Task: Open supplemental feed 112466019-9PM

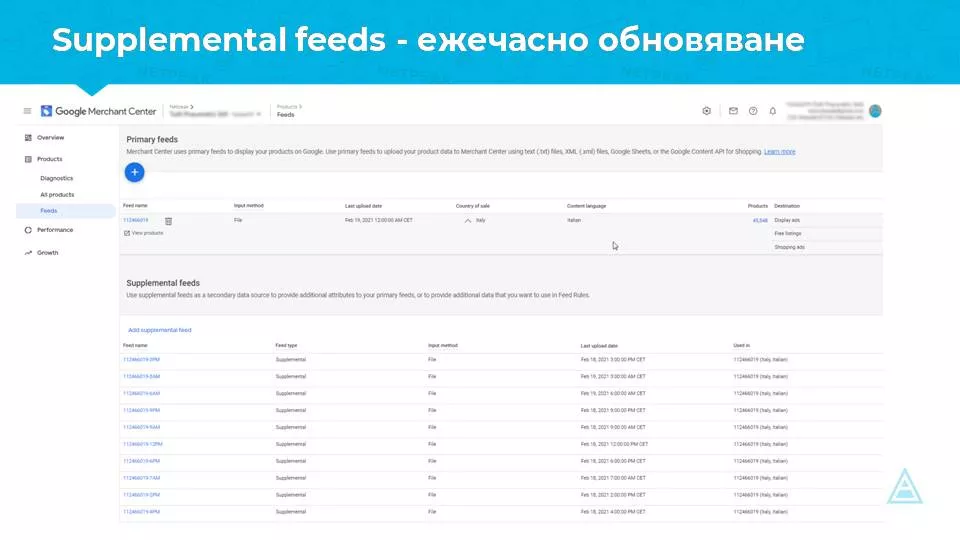Action: click(x=141, y=411)
